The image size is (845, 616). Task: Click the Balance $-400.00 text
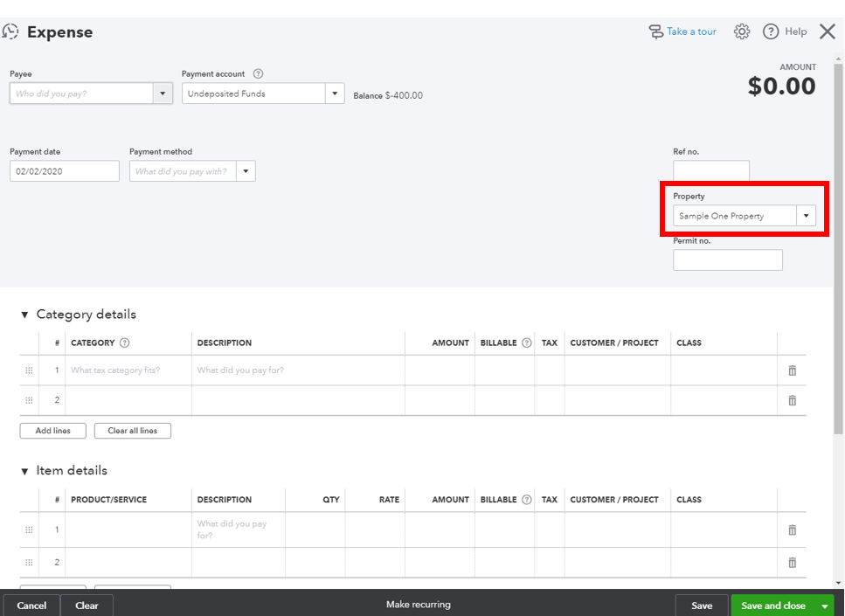click(x=388, y=95)
